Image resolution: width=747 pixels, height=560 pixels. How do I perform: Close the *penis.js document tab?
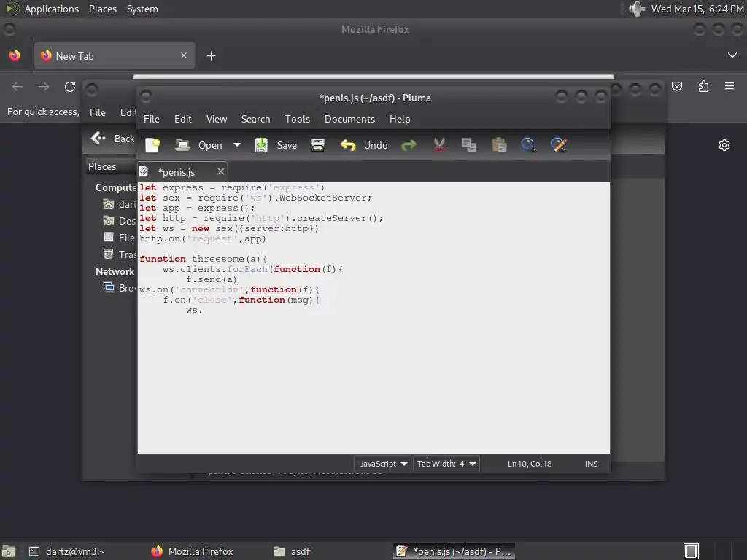coord(220,171)
